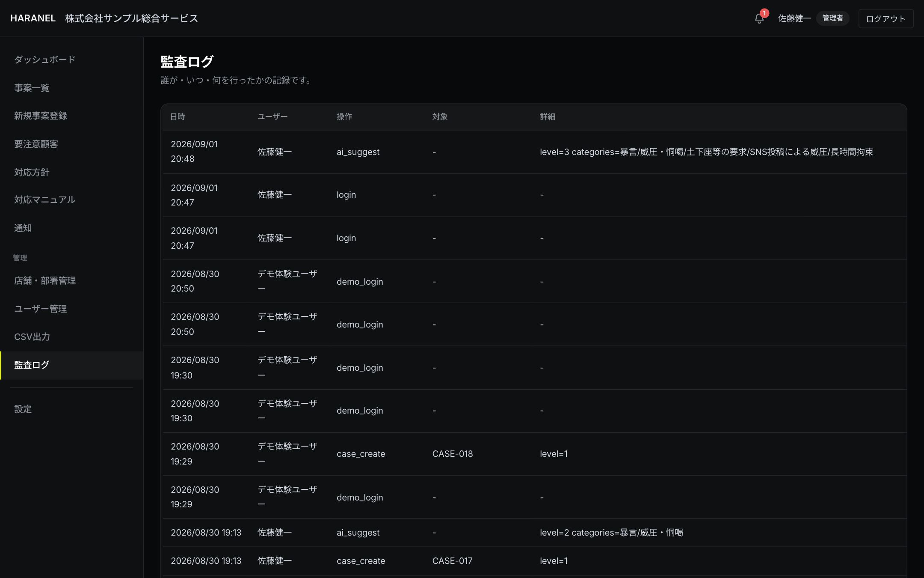924x578 pixels.
Task: Click the level=2 categories detail text
Action: pyautogui.click(x=611, y=533)
